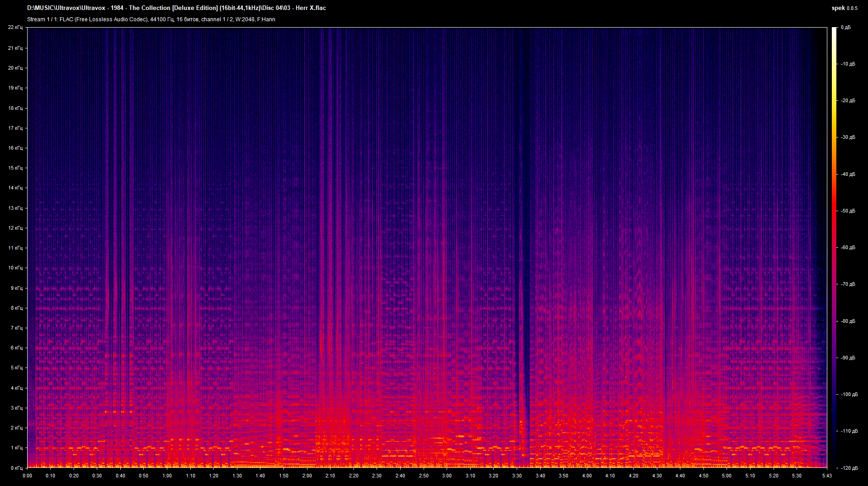Click the 16 kHz frequency marking
The height and width of the screenshot is (486, 868).
pos(15,147)
